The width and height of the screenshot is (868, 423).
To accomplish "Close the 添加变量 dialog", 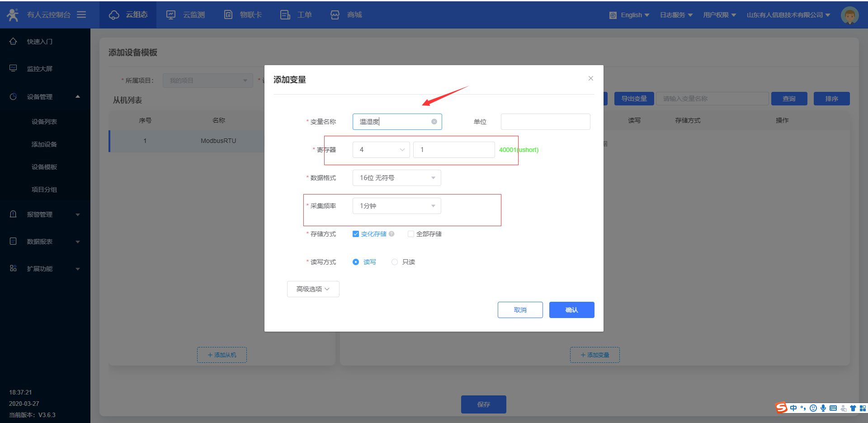I will click(x=590, y=78).
